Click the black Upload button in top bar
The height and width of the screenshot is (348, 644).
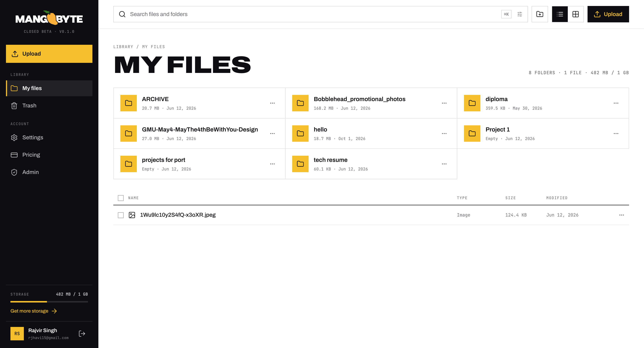coord(608,14)
